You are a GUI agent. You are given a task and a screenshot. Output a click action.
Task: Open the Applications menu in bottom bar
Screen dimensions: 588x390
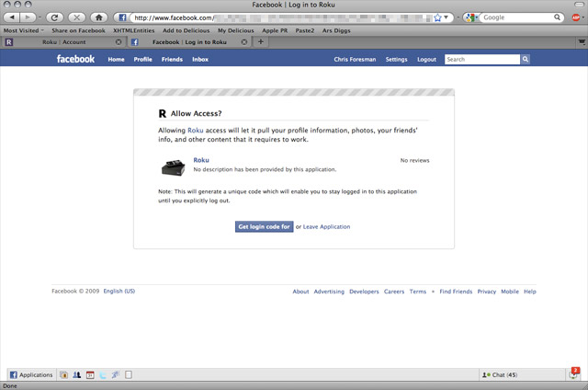(31, 374)
